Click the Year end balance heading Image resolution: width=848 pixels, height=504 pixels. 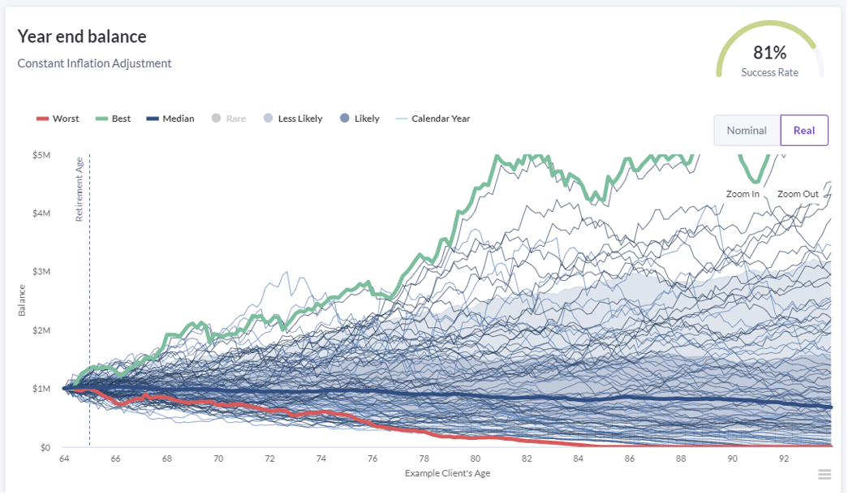tap(82, 37)
